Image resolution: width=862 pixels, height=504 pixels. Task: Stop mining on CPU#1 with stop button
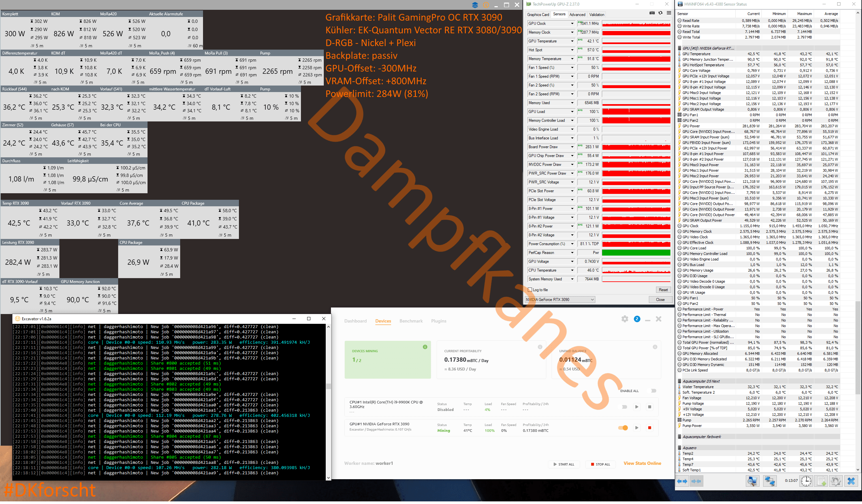649,407
